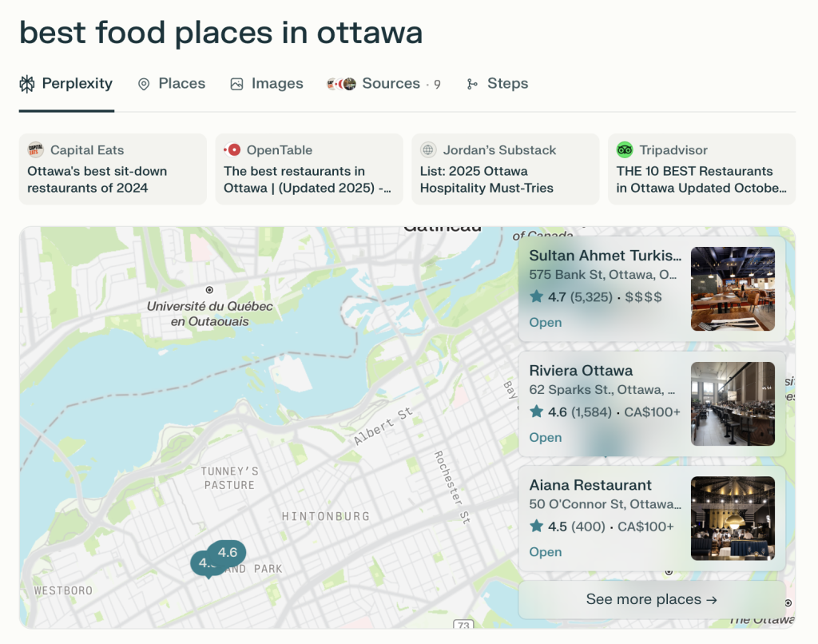Click the Perplexity logo icon
The width and height of the screenshot is (818, 644).
tap(27, 84)
